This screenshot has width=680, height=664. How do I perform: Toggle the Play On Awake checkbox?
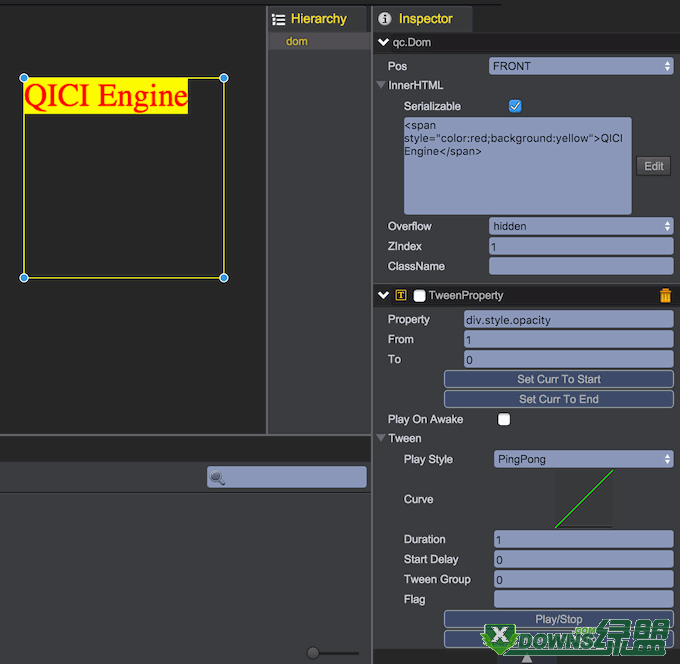tap(503, 419)
